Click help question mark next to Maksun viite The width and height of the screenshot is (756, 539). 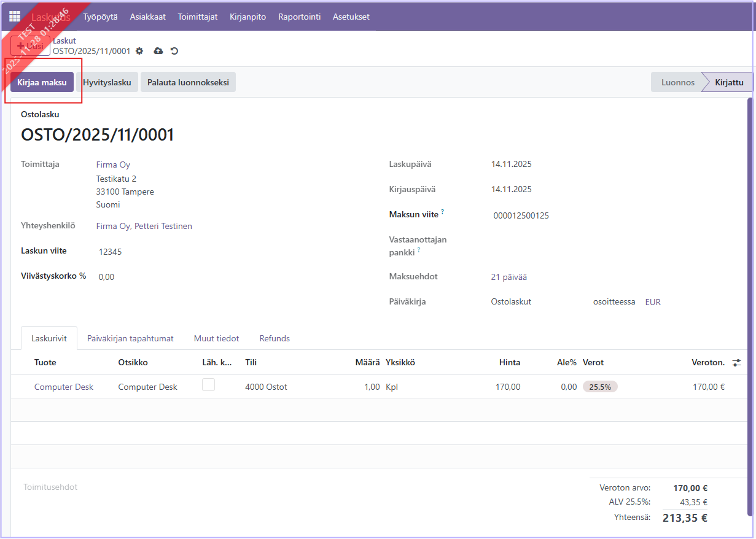pos(442,212)
